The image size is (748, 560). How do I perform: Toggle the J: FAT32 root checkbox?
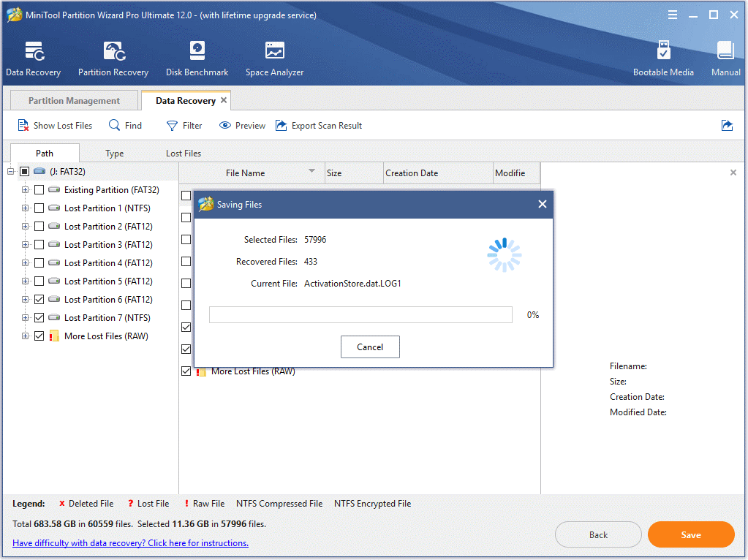[x=25, y=171]
